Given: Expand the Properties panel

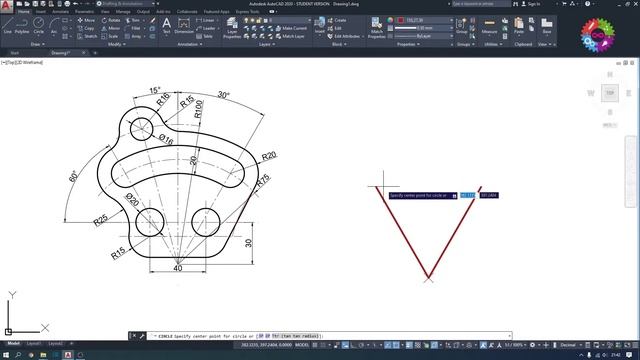Looking at the screenshot, I should [408, 44].
